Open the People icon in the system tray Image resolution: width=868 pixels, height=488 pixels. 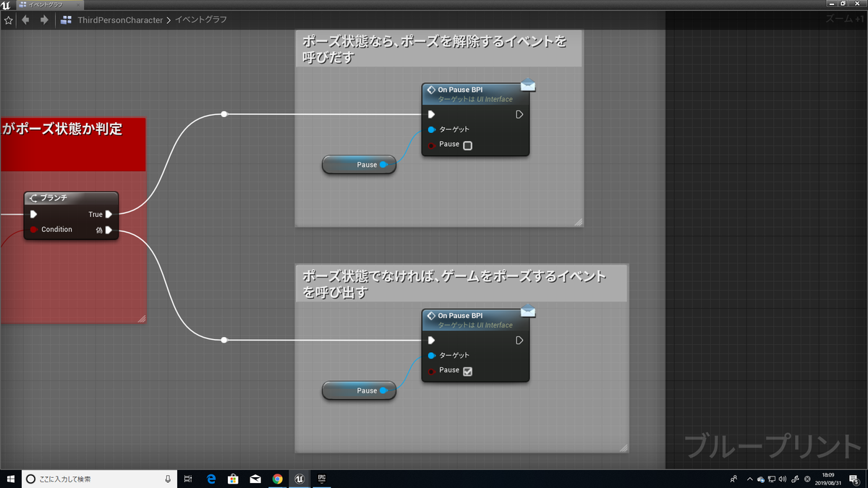(x=733, y=479)
